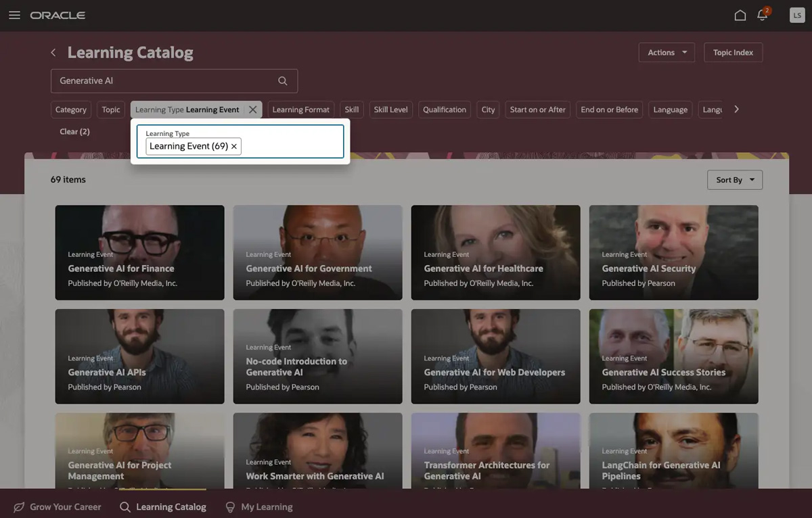Switch to Learning Catalog tab
This screenshot has width=812, height=518.
[x=163, y=507]
